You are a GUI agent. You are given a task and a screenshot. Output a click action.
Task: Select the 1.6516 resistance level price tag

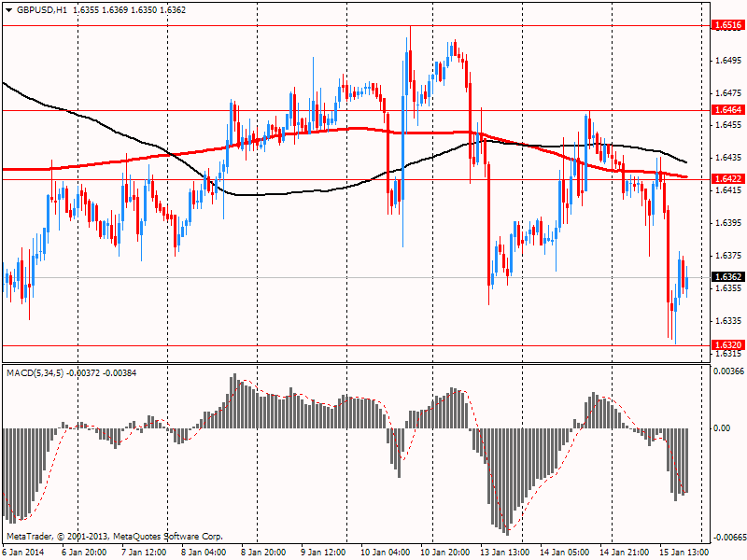(x=728, y=25)
